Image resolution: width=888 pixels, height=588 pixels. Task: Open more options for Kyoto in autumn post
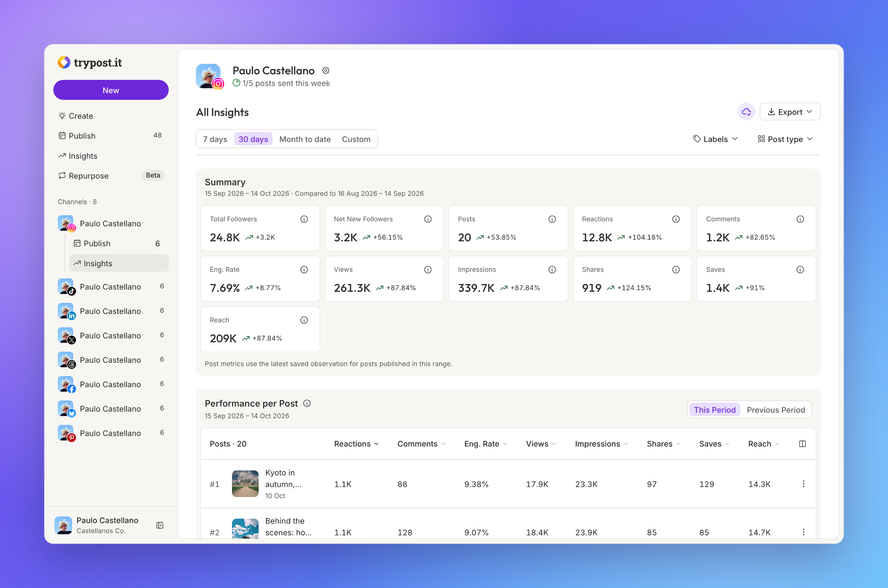coord(804,484)
